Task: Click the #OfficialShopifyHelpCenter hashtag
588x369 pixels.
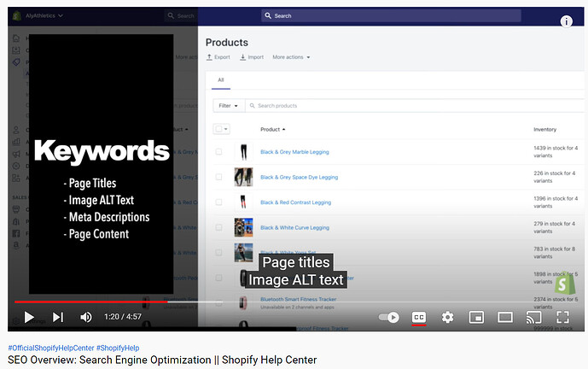Action: pyautogui.click(x=51, y=348)
